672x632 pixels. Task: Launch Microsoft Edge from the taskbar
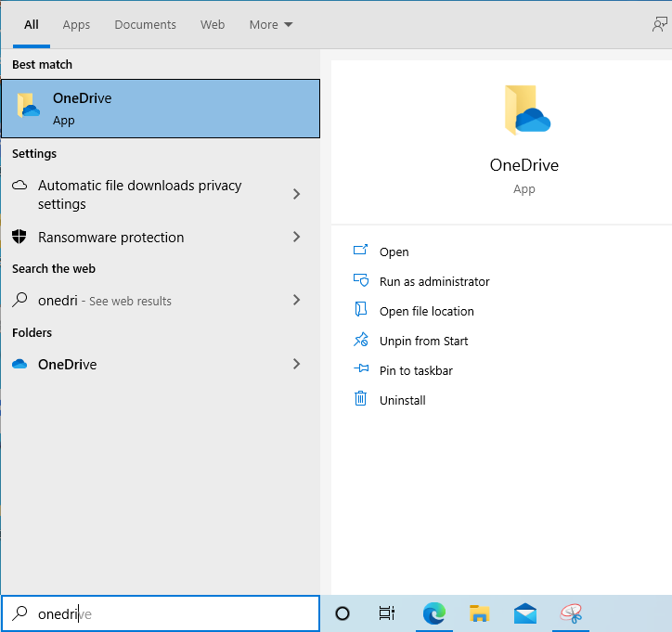(434, 613)
